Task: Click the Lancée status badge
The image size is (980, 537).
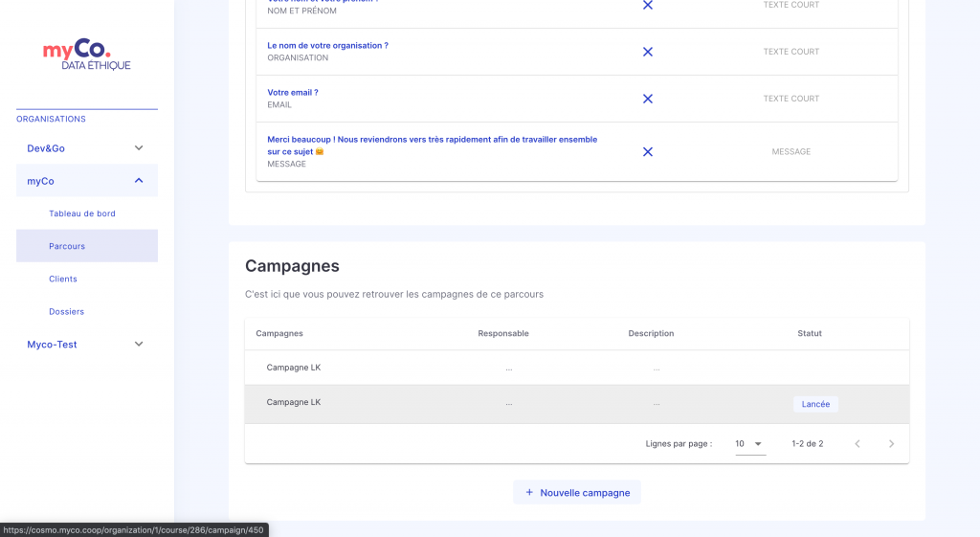Action: tap(815, 405)
